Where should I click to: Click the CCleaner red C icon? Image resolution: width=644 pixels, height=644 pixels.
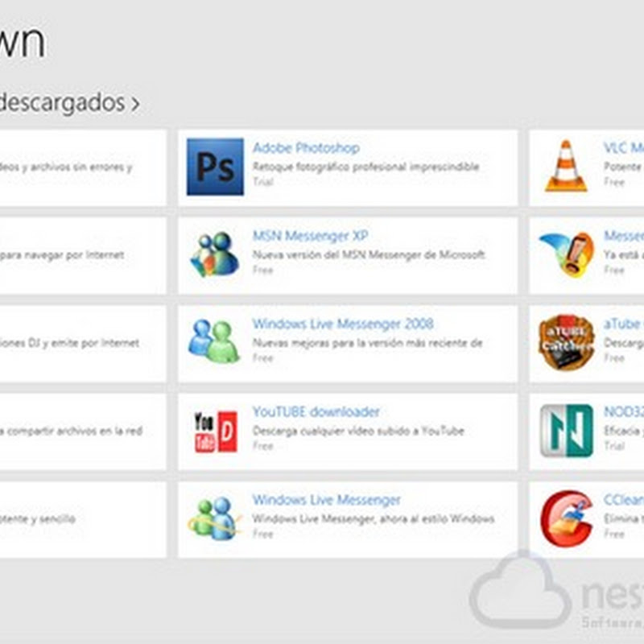click(567, 518)
